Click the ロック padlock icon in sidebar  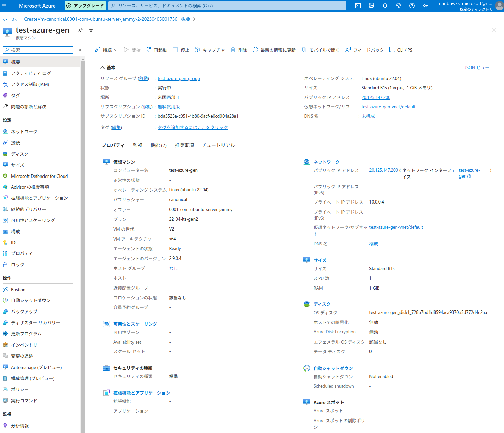click(x=5, y=265)
